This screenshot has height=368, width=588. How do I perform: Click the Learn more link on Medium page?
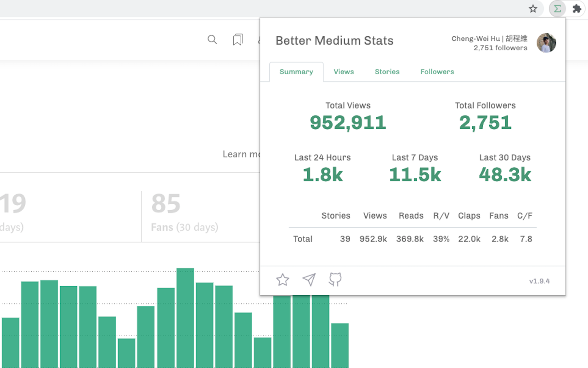click(x=241, y=154)
